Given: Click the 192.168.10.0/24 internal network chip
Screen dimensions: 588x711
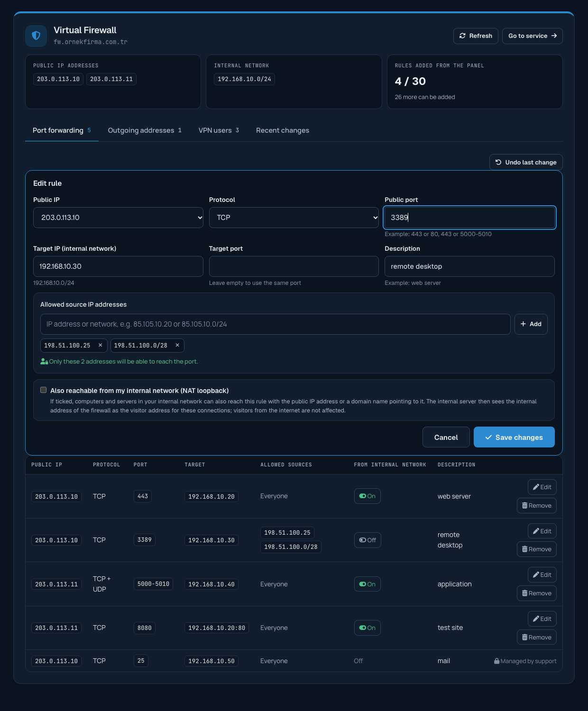Looking at the screenshot, I should click(x=244, y=79).
